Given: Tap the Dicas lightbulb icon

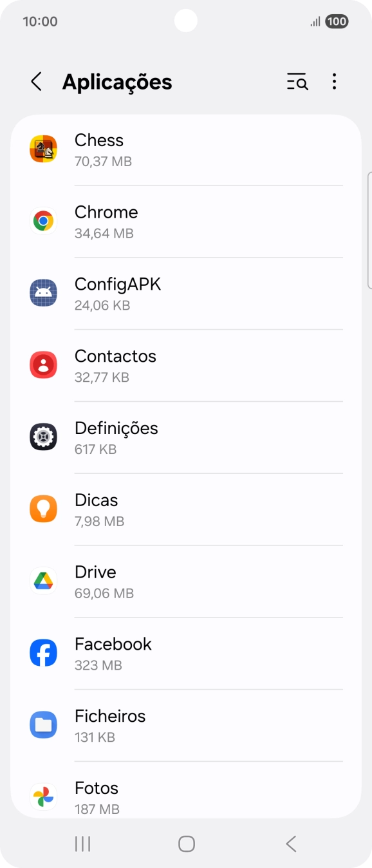Looking at the screenshot, I should pos(43,509).
